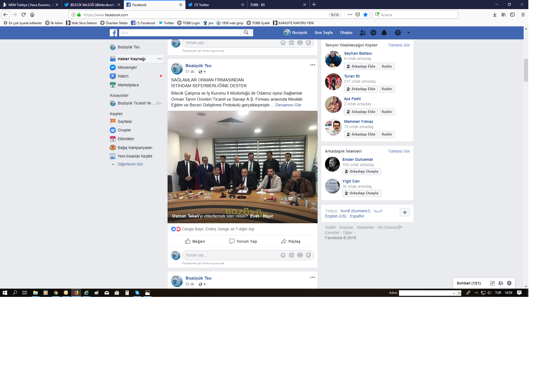The width and height of the screenshot is (541, 392).
Task: Click Evet to tag Osman Tekeli
Action: pos(255,216)
